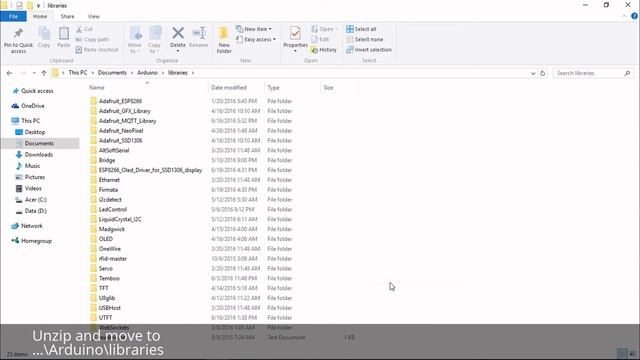Create a New folder from ribbon
Image resolution: width=640 pixels, height=360 pixels.
point(224,39)
